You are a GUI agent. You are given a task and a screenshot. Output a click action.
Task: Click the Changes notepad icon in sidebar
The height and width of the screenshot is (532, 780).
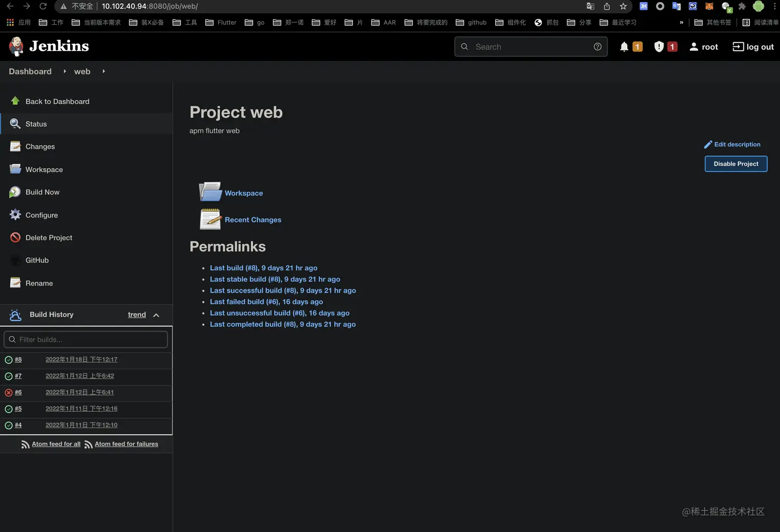pyautogui.click(x=15, y=147)
